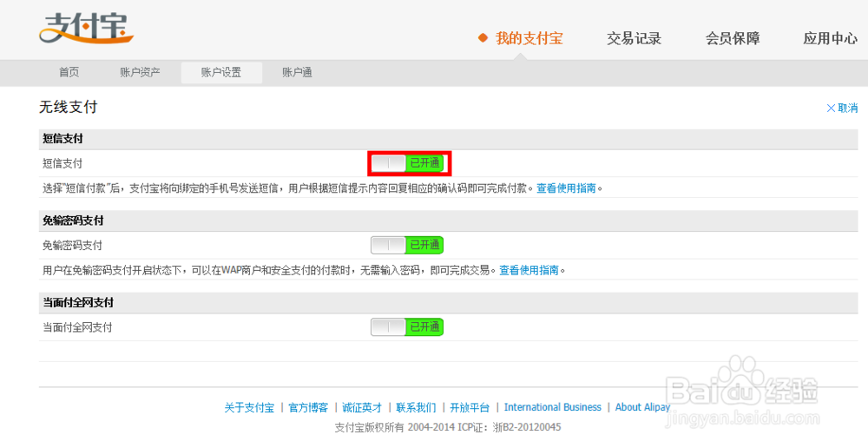Switch to the 账户资产 tab
This screenshot has width=868, height=448.
click(140, 73)
